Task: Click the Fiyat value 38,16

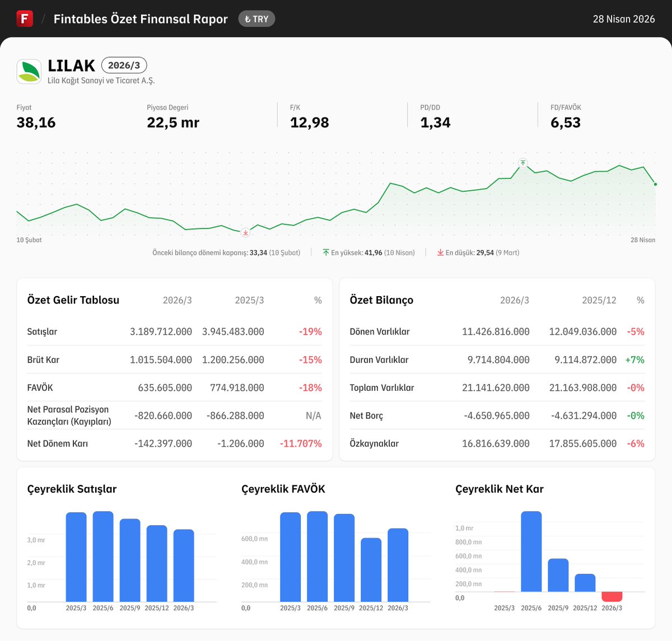Action: pos(36,123)
